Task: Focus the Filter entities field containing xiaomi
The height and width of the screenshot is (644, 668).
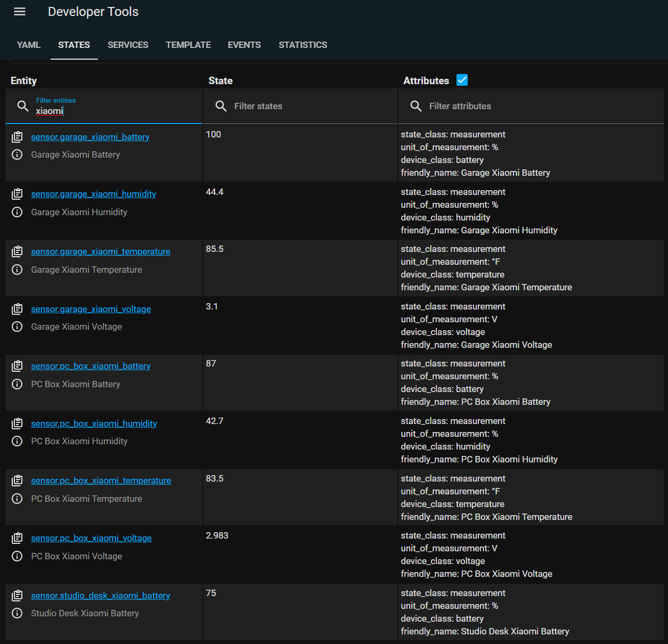Action: tap(104, 107)
